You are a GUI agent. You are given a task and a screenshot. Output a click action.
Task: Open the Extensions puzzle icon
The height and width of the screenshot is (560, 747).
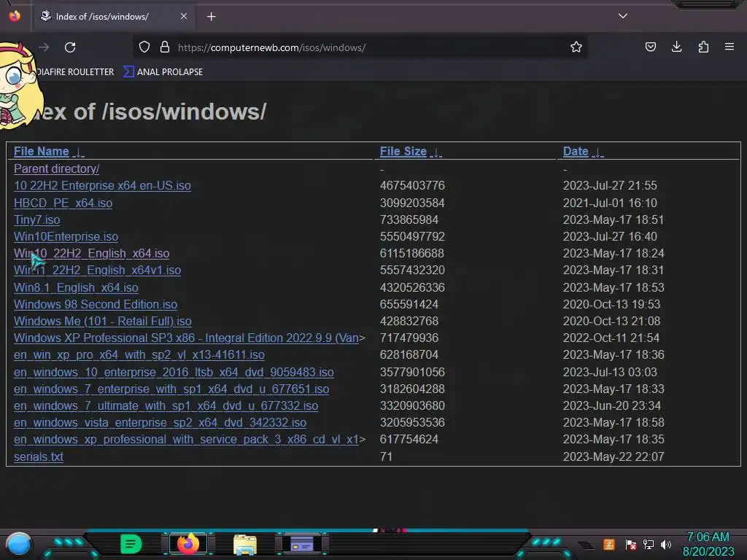(x=703, y=47)
